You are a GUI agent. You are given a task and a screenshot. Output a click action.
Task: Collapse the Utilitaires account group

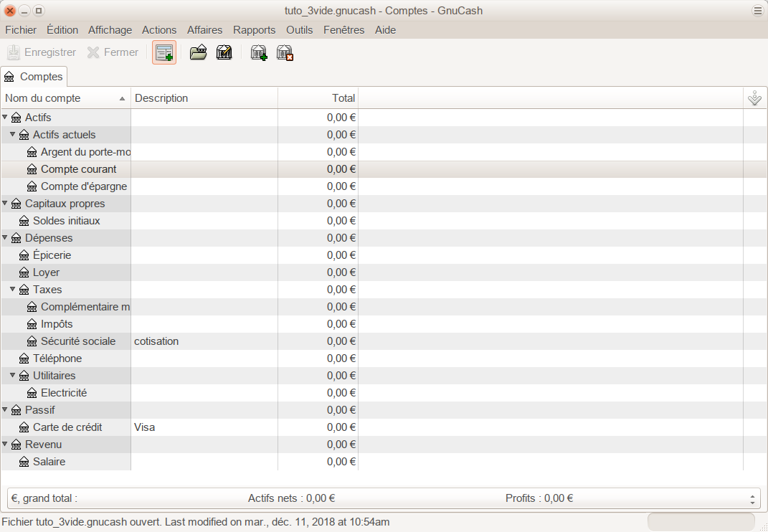coord(13,375)
